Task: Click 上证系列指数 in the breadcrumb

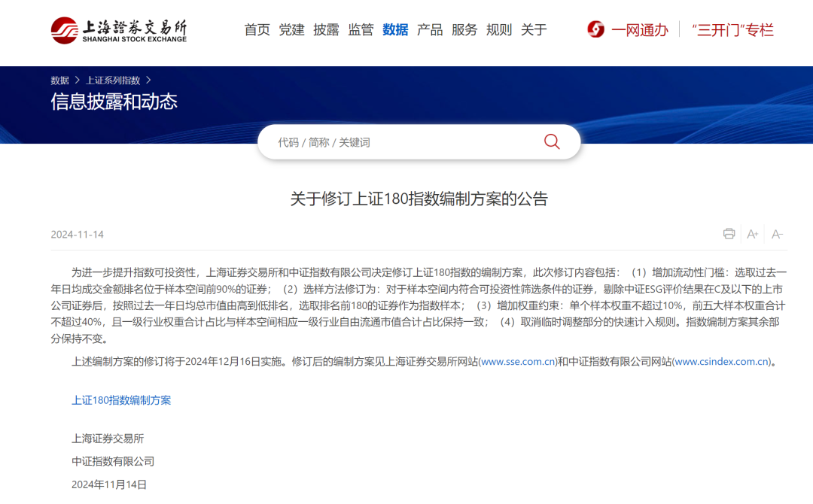Action: pyautogui.click(x=113, y=80)
